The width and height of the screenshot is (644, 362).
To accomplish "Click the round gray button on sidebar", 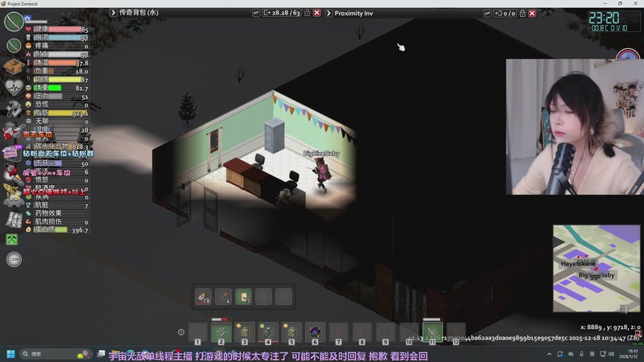I will click(x=14, y=259).
